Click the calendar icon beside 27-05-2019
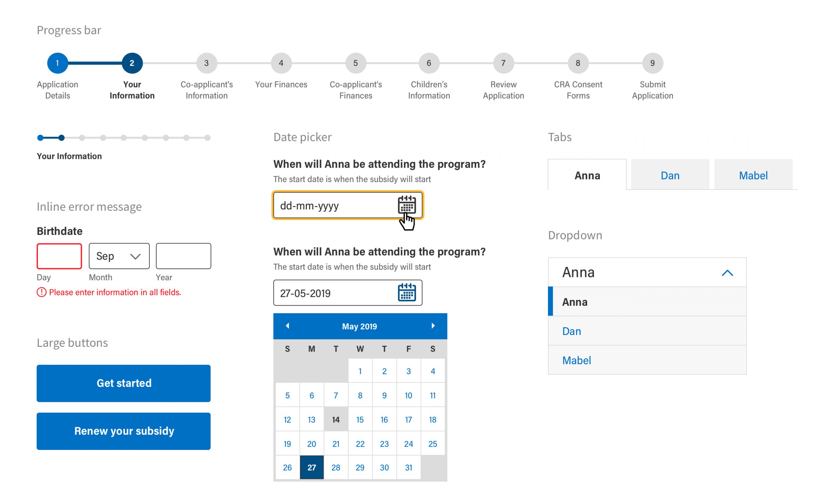835x504 pixels. (406, 293)
